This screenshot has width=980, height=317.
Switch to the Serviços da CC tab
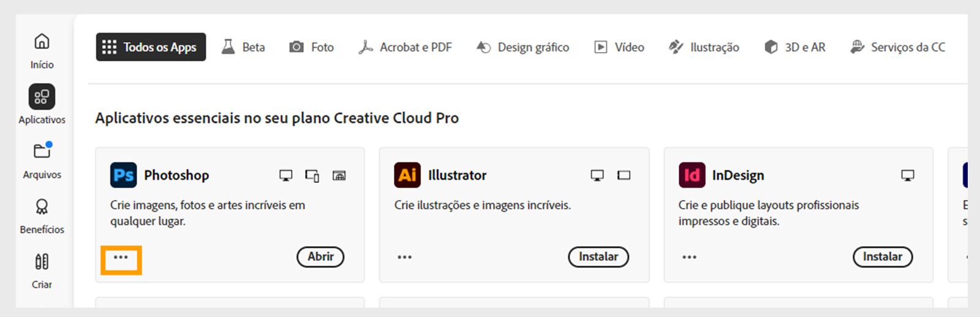[898, 47]
